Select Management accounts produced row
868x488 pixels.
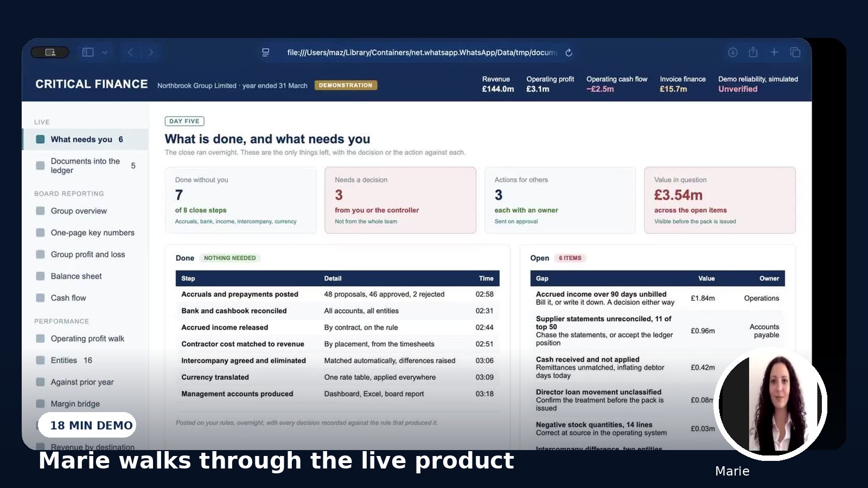pos(337,394)
